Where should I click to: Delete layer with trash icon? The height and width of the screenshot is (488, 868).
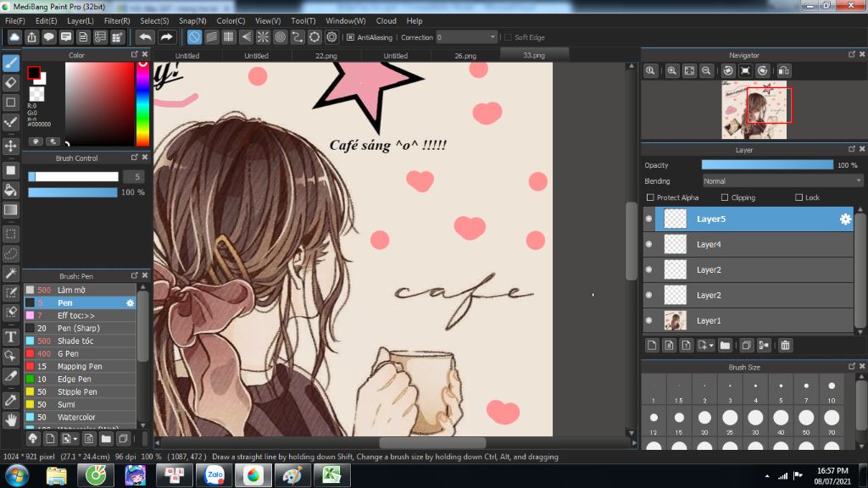point(785,346)
